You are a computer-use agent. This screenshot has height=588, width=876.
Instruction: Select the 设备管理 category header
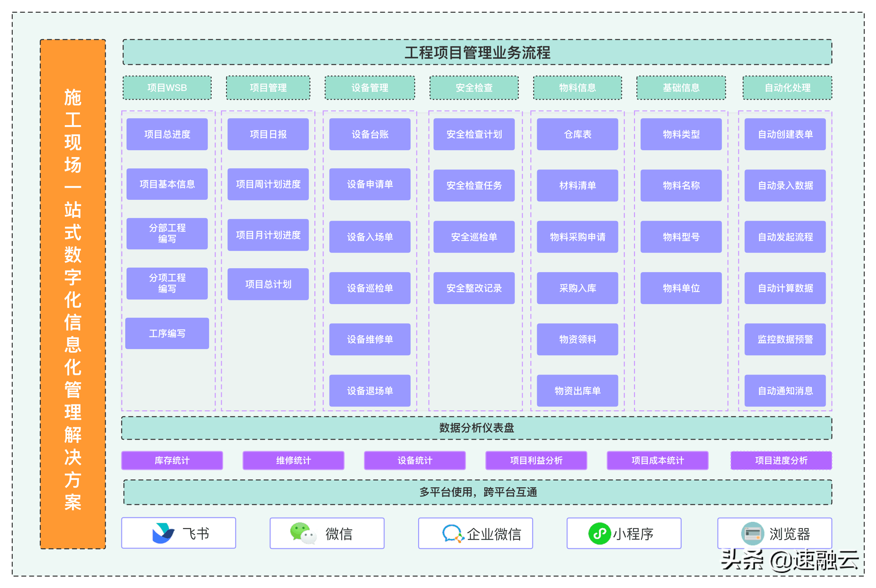click(370, 88)
